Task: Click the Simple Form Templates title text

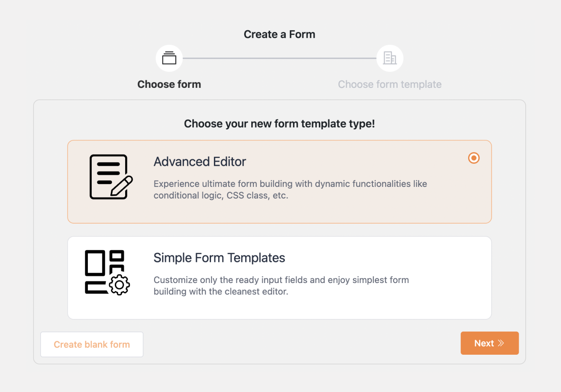Action: pyautogui.click(x=219, y=258)
